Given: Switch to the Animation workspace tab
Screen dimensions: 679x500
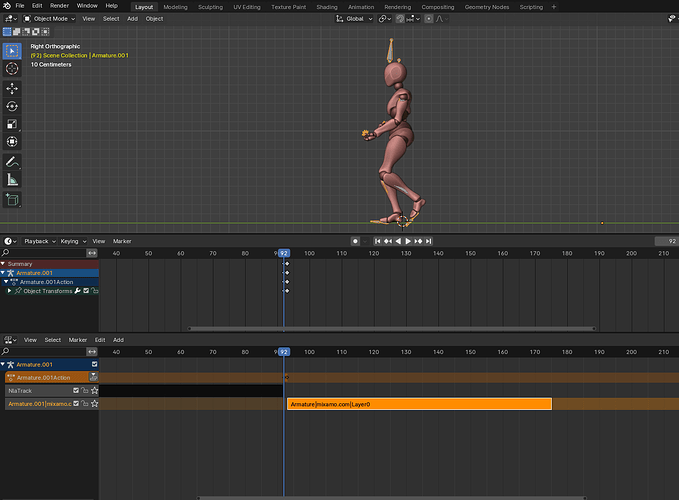Looking at the screenshot, I should pos(361,7).
